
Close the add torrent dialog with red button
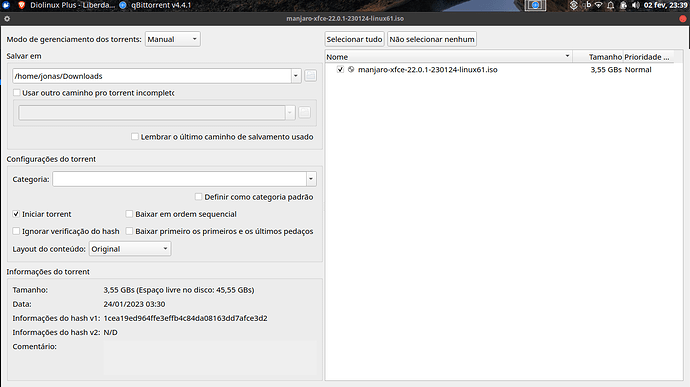(683, 18)
